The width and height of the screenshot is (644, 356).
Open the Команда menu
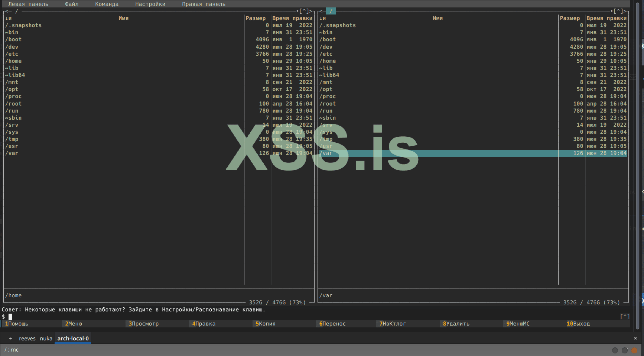[x=107, y=4]
